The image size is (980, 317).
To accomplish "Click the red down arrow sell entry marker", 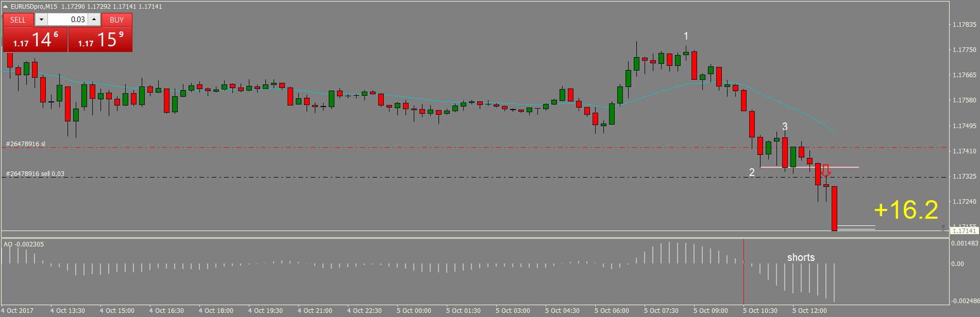I will (x=826, y=171).
